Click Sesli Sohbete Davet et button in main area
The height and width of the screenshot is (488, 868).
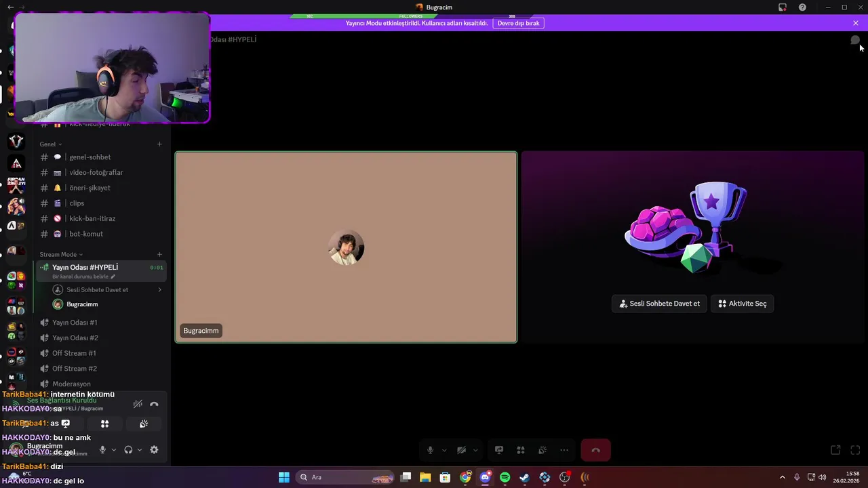click(x=659, y=304)
